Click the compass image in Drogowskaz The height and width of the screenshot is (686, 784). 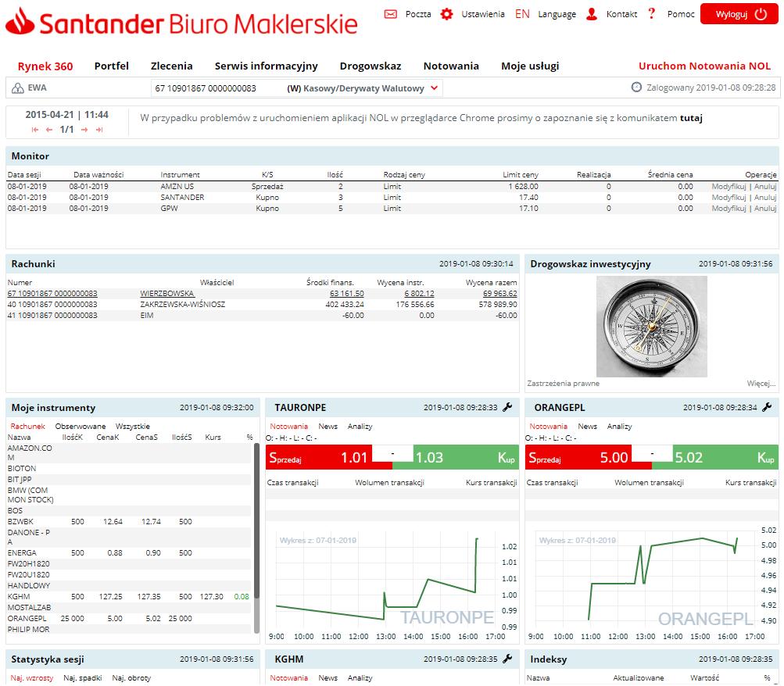pos(651,327)
